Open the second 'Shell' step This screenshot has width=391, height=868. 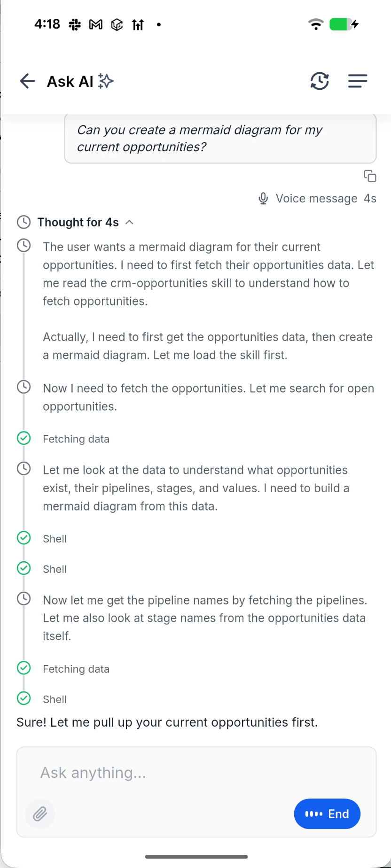point(55,569)
